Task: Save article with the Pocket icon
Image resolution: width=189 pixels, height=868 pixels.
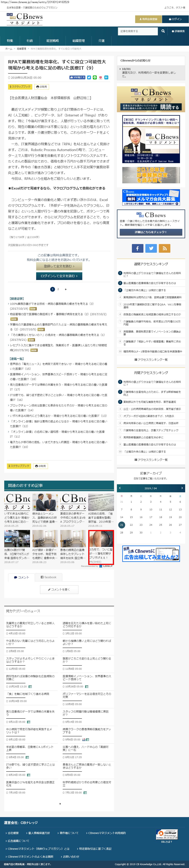Action: pyautogui.click(x=100, y=77)
